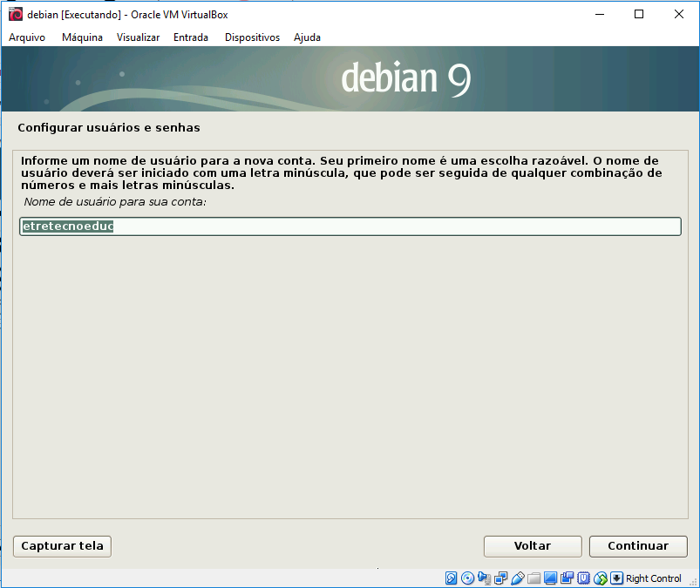Open the Visualizar menu
Image resolution: width=700 pixels, height=588 pixels.
pyautogui.click(x=138, y=37)
